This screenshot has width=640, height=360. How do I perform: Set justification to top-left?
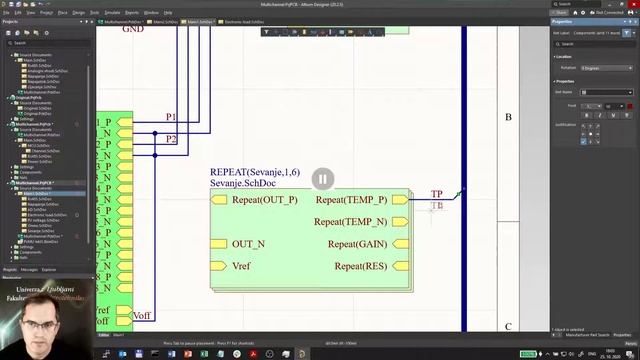coord(583,127)
